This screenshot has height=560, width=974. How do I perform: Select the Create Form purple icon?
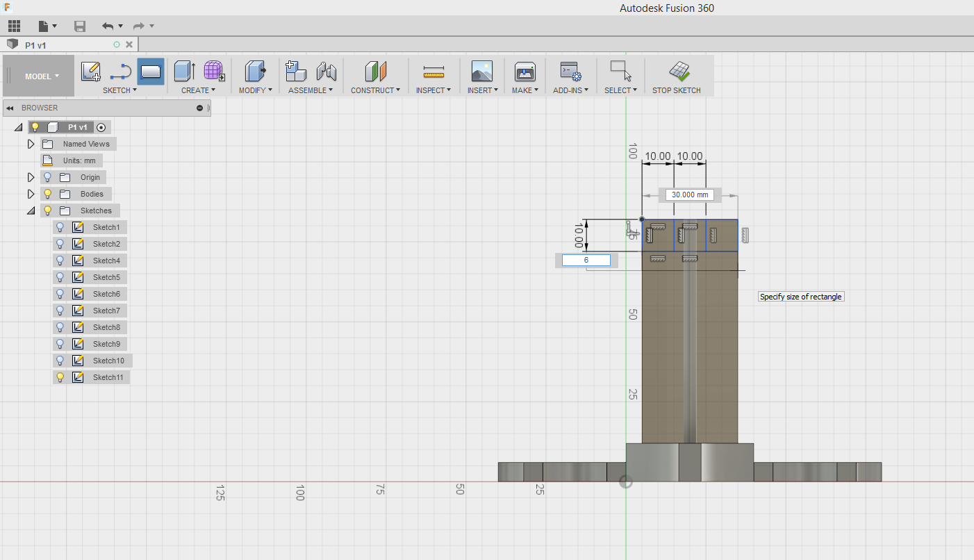click(x=214, y=71)
